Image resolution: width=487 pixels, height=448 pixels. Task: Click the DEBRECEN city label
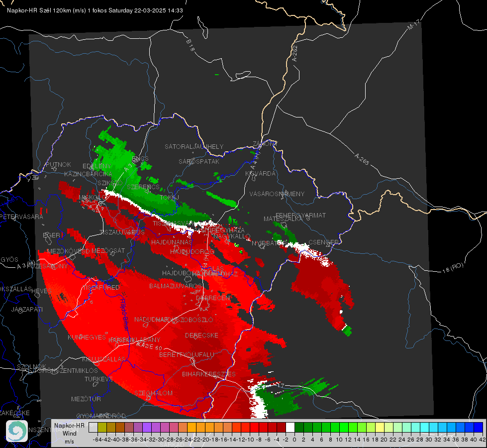213,298
